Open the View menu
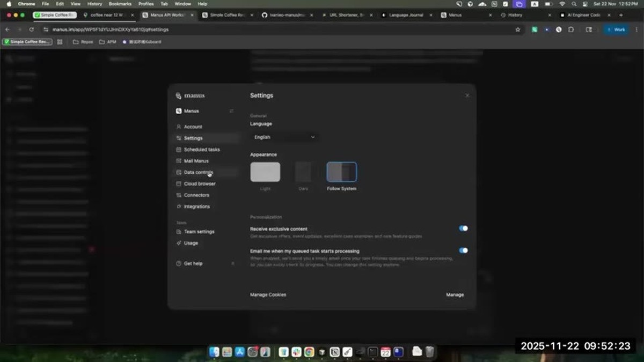 pos(76,4)
